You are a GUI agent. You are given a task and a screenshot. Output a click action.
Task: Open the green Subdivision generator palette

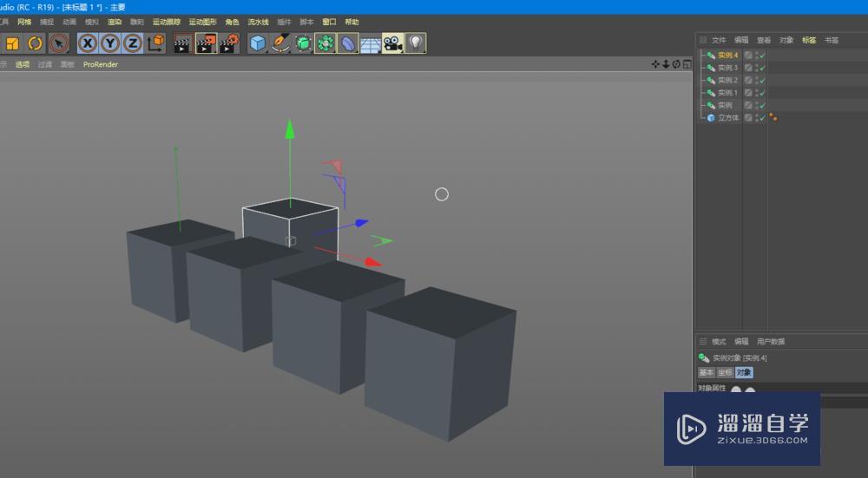coord(303,43)
